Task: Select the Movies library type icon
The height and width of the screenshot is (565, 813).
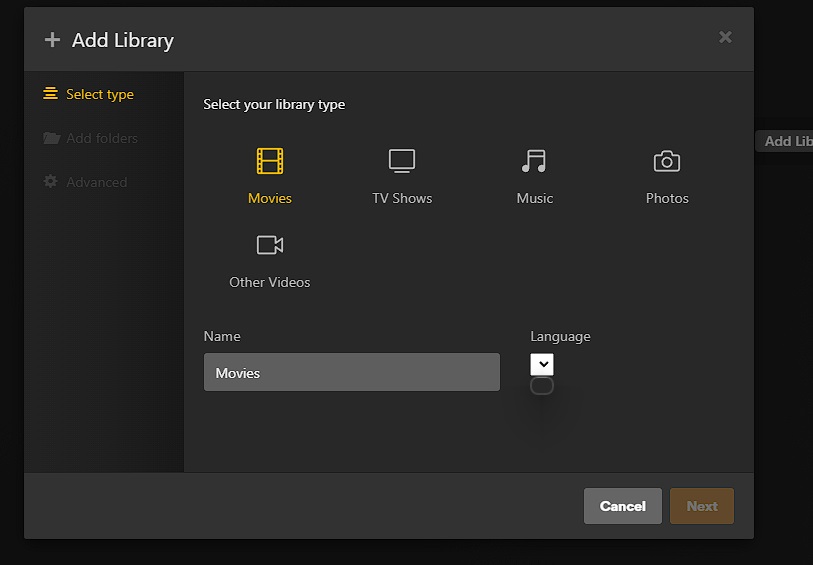Action: coord(270,161)
